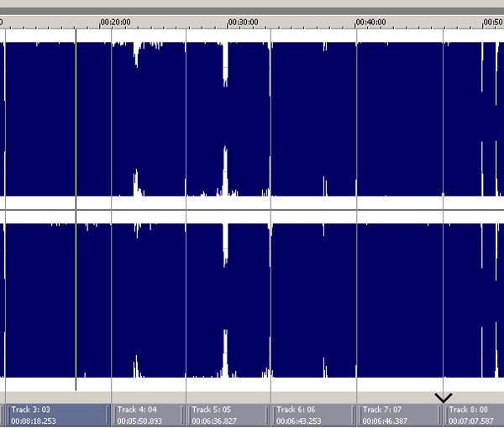
Task: Click the Track 4 duration 00:05:50.893
Action: point(139,420)
